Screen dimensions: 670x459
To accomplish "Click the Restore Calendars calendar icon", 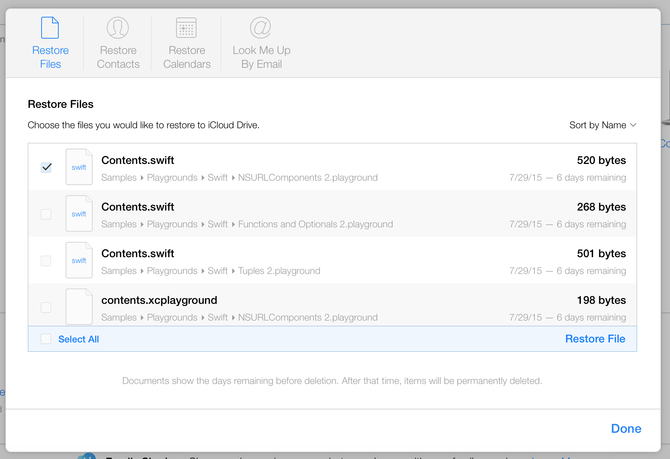I will point(186,28).
